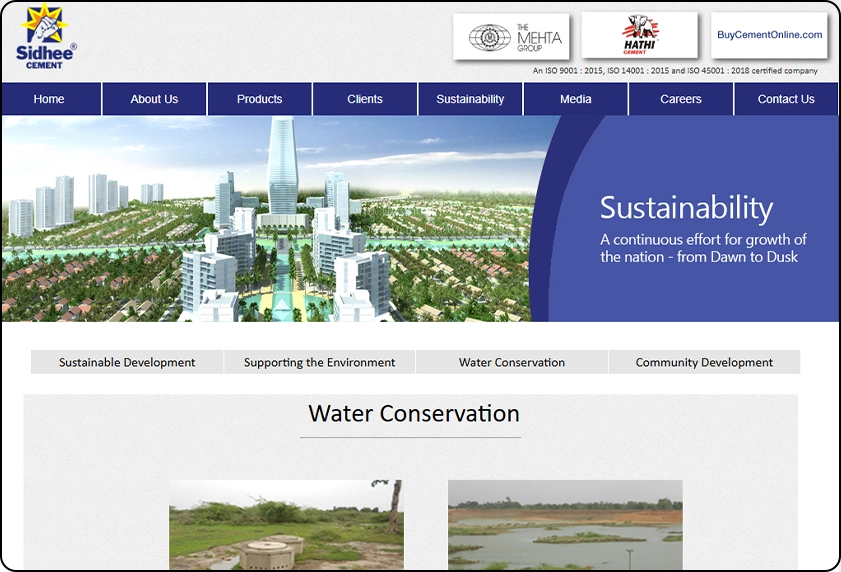Viewport: 841px width, 572px height.
Task: Go to the Home menu item
Action: point(49,99)
